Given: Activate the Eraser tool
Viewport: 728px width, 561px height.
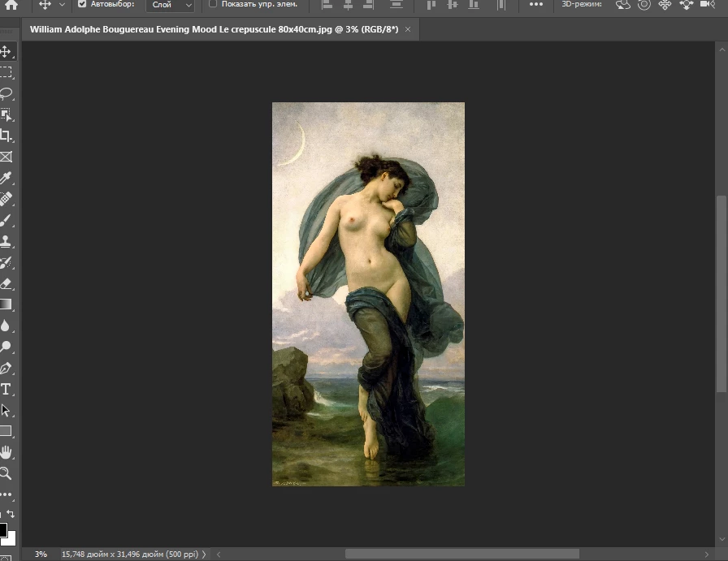Looking at the screenshot, I should 6,283.
